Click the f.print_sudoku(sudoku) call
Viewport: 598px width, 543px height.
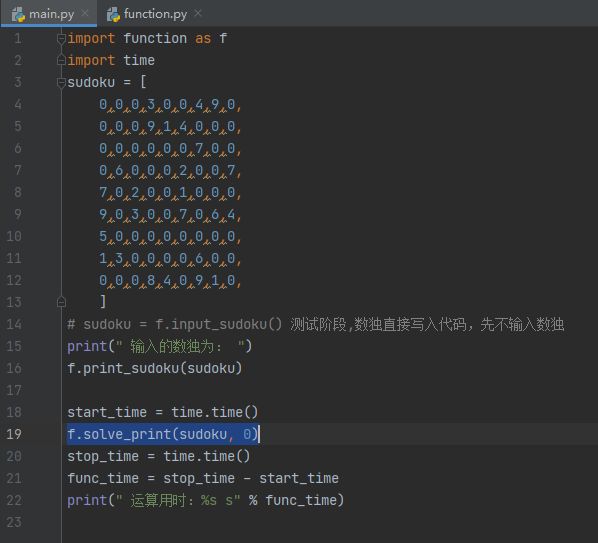pyautogui.click(x=154, y=368)
